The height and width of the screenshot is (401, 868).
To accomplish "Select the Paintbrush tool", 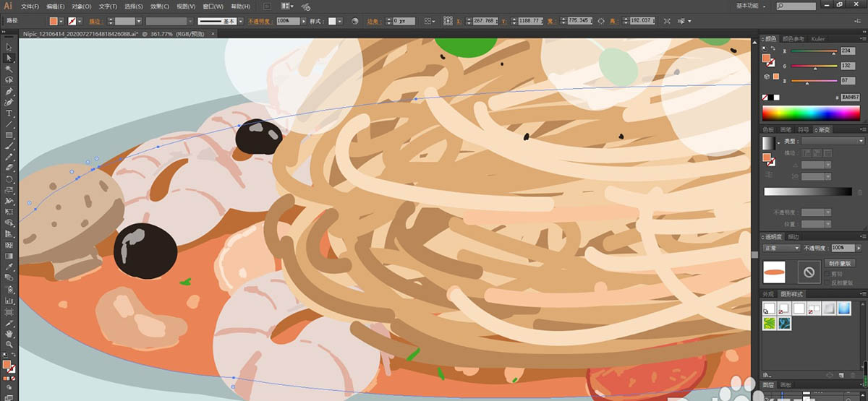I will (x=9, y=146).
